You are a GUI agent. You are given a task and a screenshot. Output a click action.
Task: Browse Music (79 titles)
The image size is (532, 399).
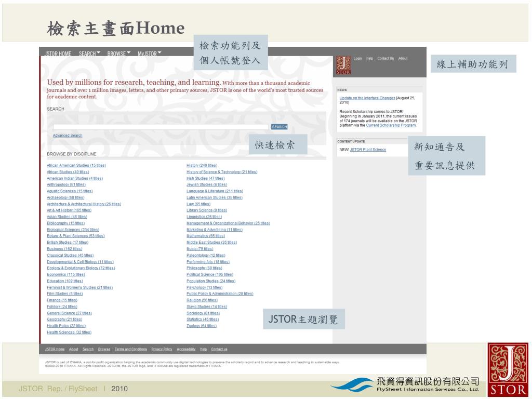(x=200, y=249)
